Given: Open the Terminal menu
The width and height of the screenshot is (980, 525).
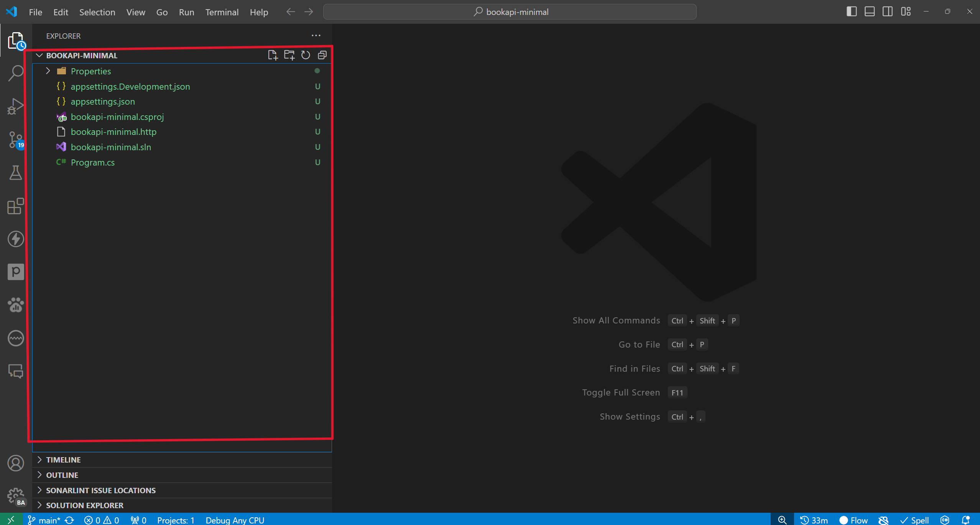Looking at the screenshot, I should click(x=222, y=12).
